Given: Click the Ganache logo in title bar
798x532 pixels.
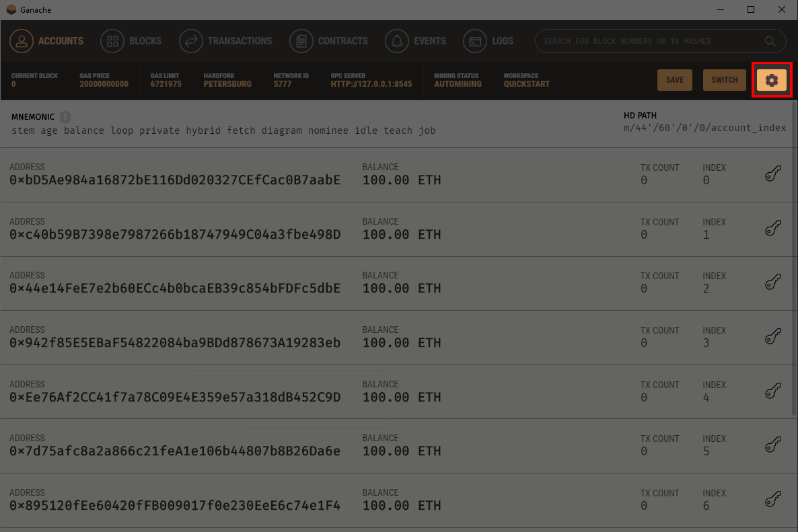Looking at the screenshot, I should point(11,9).
